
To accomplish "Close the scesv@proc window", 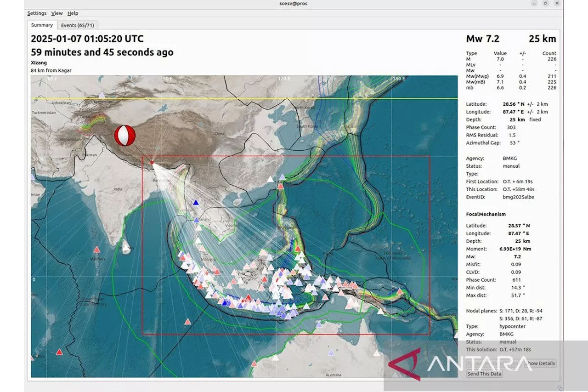I will click(557, 3).
